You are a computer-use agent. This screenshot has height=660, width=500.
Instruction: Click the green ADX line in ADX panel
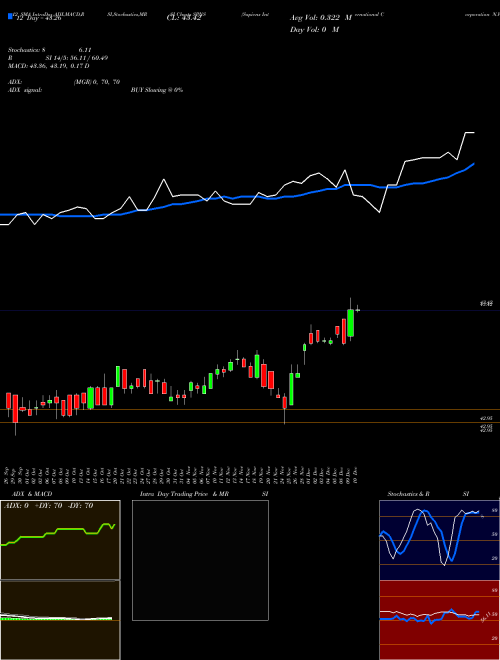[x=58, y=533]
